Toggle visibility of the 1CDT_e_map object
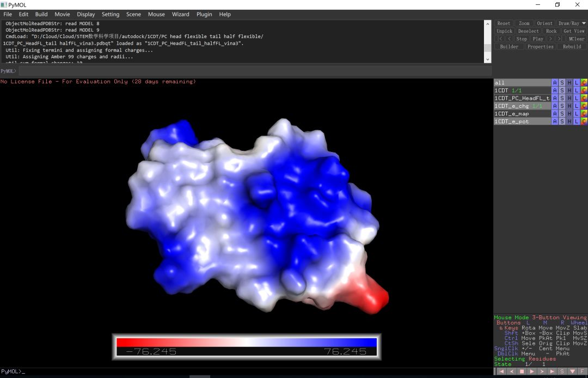Viewport: 588px width, 378px height. 522,114
